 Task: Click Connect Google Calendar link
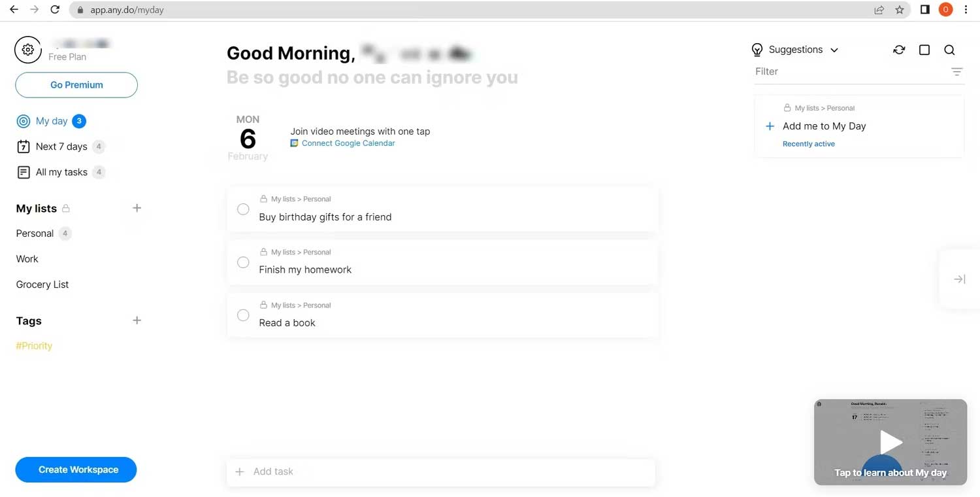[348, 143]
